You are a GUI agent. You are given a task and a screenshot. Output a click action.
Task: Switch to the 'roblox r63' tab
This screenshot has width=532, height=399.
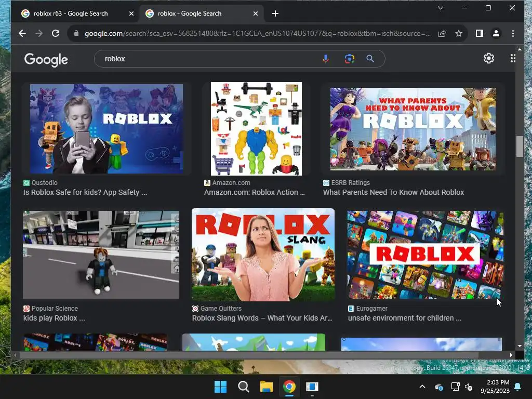[x=71, y=14]
